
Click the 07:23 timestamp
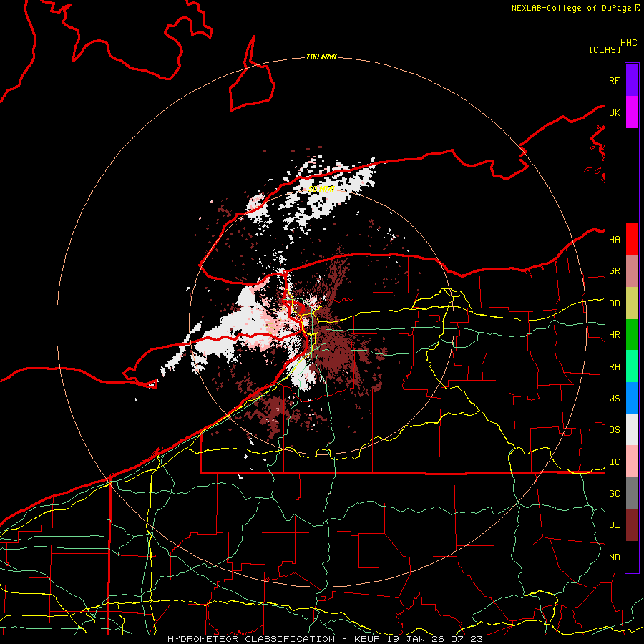[467, 639]
